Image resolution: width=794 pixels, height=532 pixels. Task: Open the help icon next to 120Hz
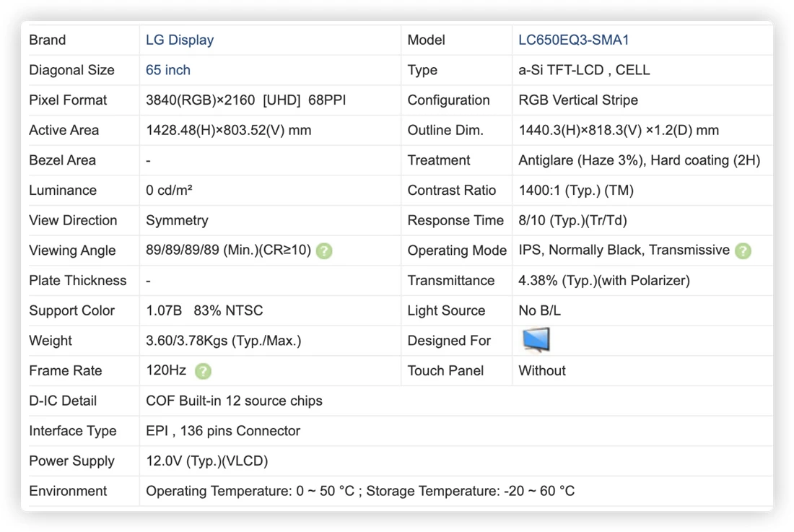[203, 371]
